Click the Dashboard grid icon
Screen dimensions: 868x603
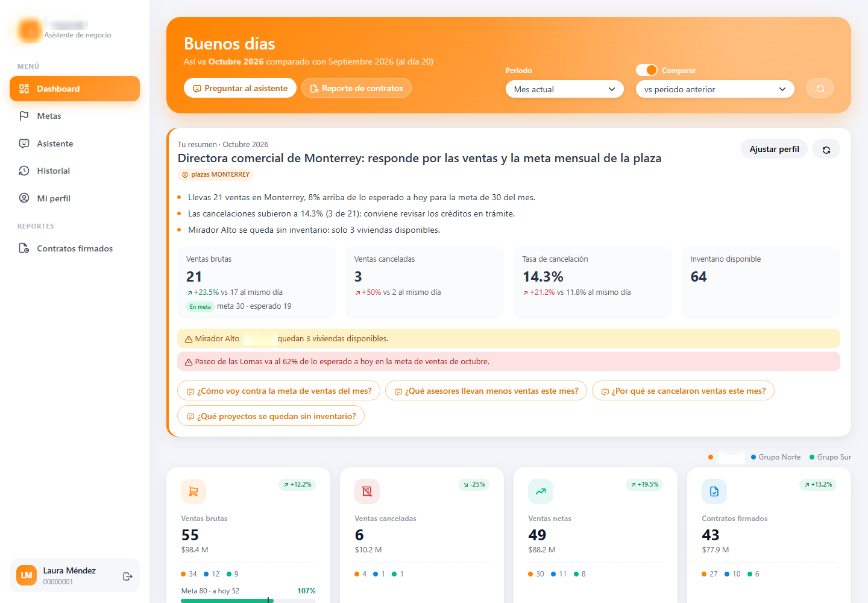click(x=24, y=89)
